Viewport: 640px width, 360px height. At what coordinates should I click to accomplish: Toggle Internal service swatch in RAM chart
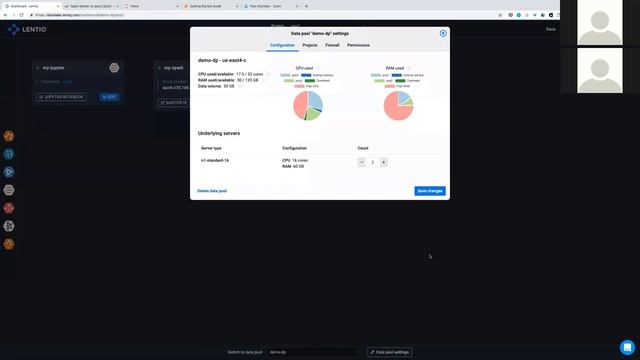click(397, 75)
